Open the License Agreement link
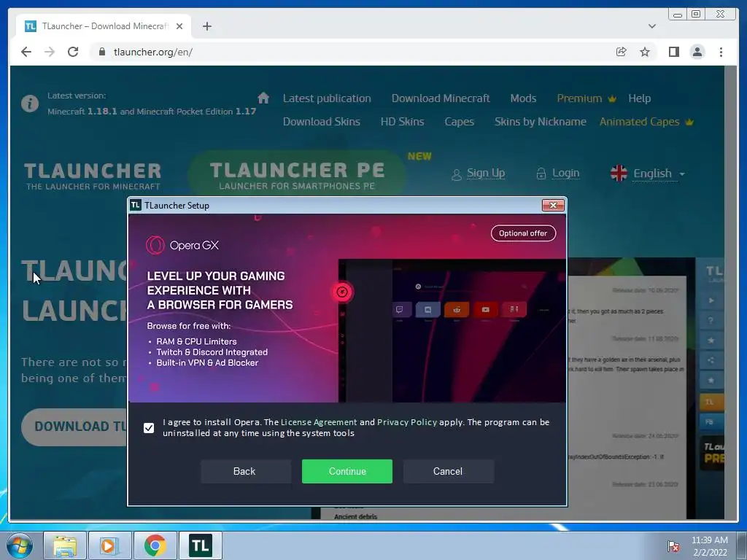The image size is (747, 560). click(319, 422)
